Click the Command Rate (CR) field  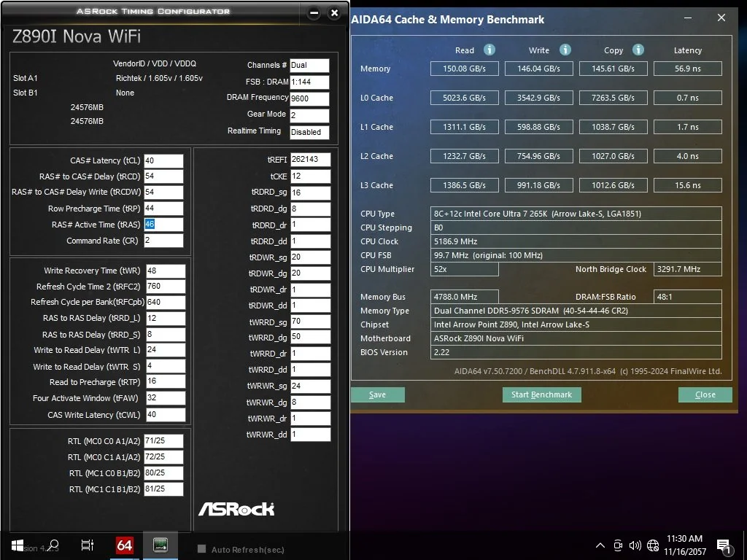[x=163, y=240]
